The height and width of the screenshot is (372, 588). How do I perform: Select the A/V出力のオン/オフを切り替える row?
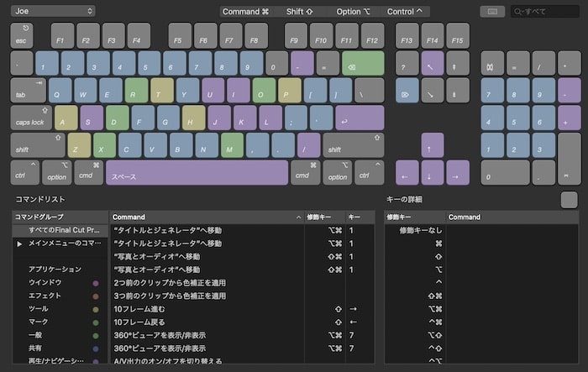pyautogui.click(x=243, y=360)
